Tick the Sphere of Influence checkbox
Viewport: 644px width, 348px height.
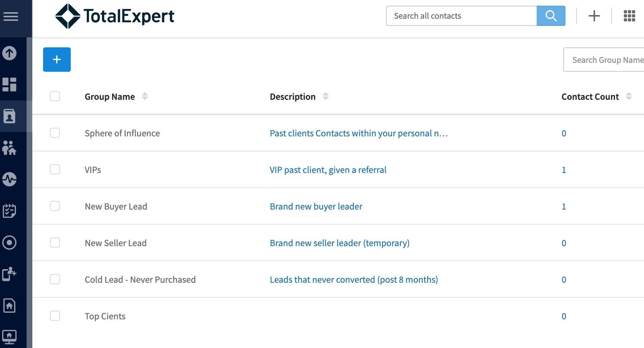(55, 133)
